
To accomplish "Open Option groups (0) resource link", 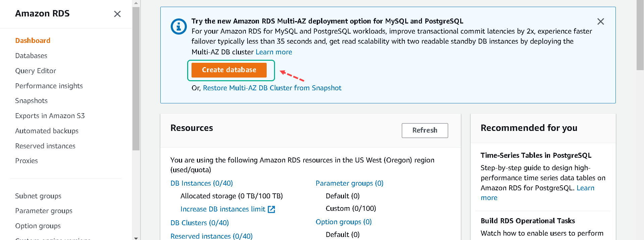I will point(343,222).
